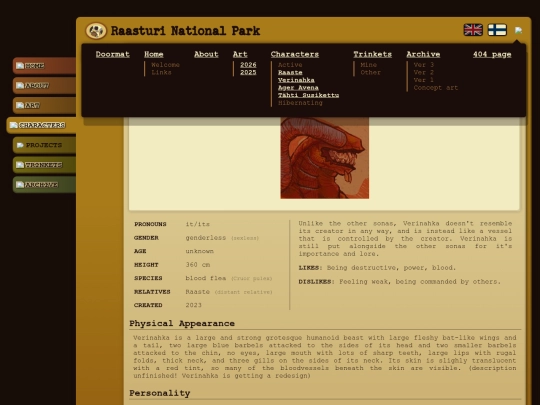Open the Art heading in sitemap
Screen dimensions: 540x405
point(240,54)
